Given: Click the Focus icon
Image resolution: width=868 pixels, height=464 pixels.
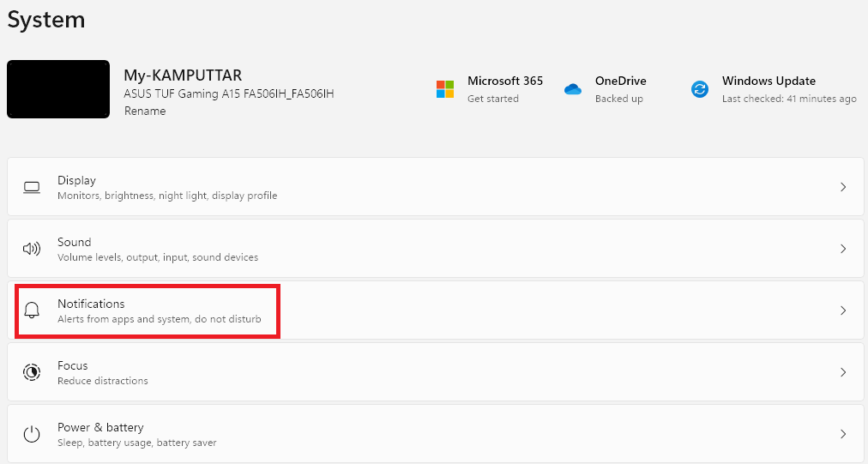Looking at the screenshot, I should point(32,372).
